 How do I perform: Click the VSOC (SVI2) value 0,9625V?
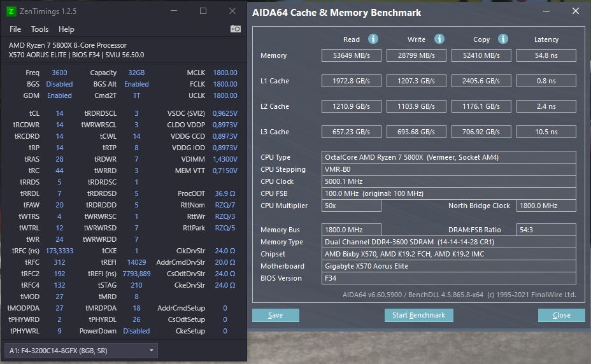[225, 113]
